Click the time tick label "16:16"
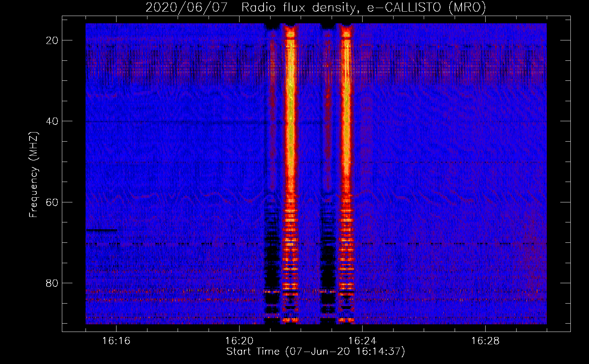The width and height of the screenshot is (589, 364). tap(116, 341)
